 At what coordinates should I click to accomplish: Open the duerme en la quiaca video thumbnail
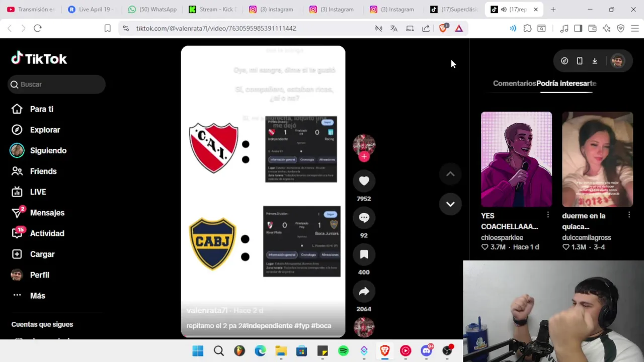tap(597, 159)
